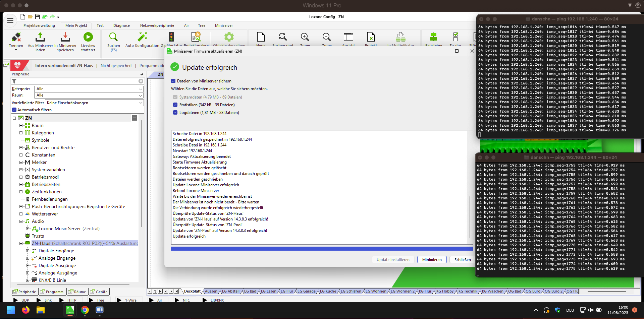Click the Projekt history document icon
The height and width of the screenshot is (319, 644).
371,37
